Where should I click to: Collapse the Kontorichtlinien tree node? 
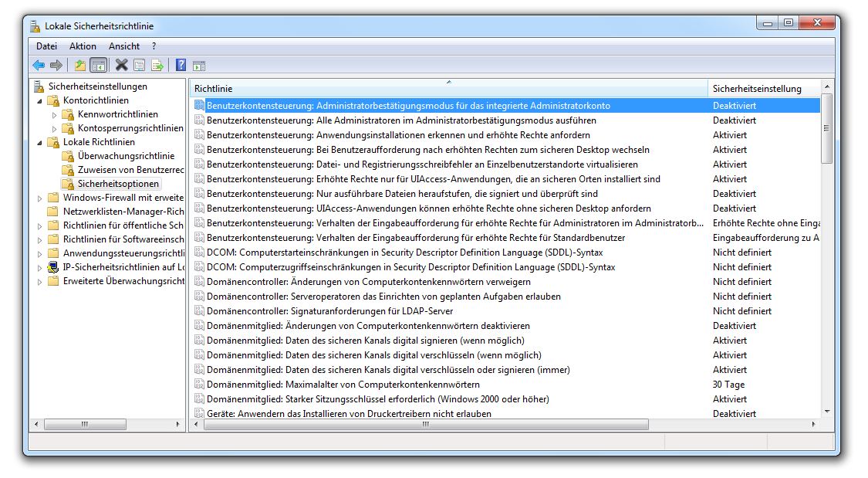coord(39,100)
